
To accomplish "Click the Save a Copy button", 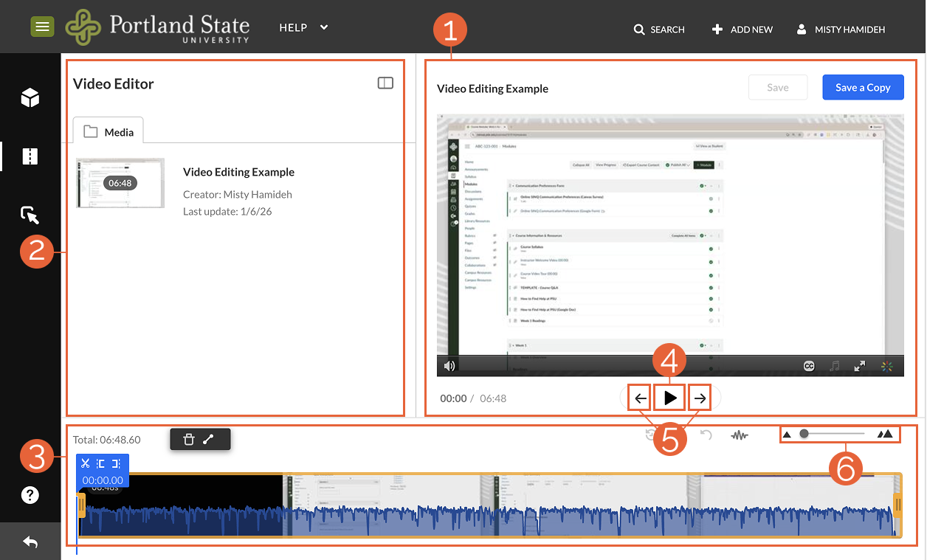I will [x=863, y=87].
